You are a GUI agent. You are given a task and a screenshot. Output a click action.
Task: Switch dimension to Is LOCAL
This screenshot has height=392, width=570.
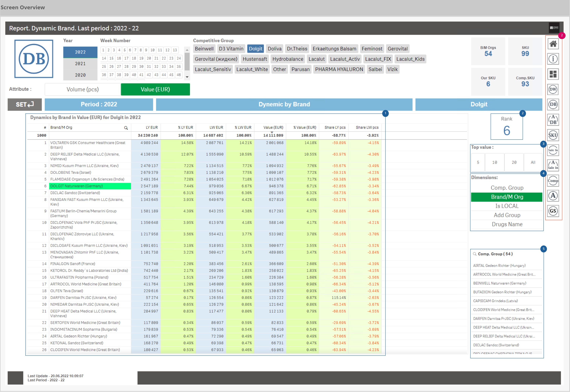507,206
